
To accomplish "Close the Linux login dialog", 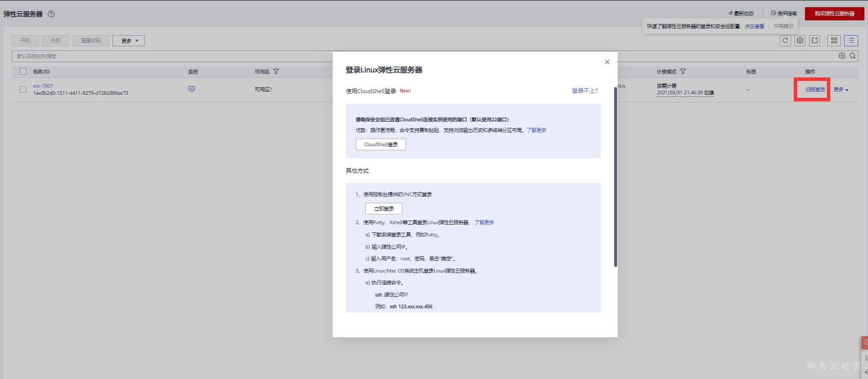I will [607, 62].
